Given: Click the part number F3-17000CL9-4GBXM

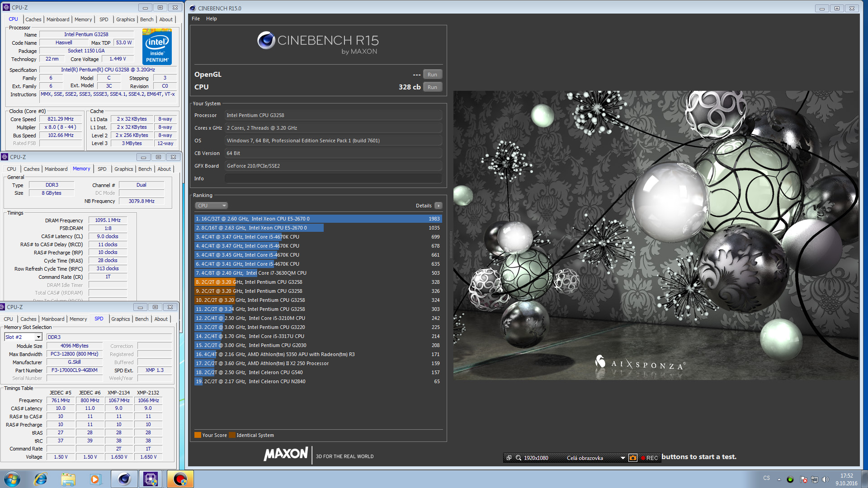Looking at the screenshot, I should [74, 370].
